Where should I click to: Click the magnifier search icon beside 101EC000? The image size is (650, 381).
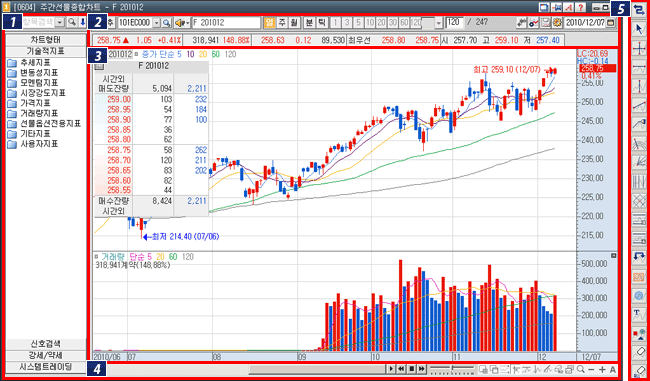[166, 22]
